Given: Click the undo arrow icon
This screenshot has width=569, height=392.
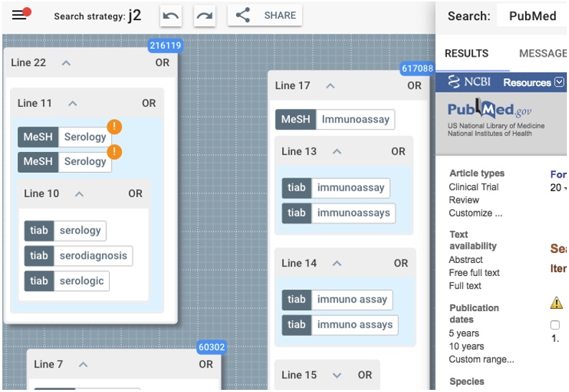Looking at the screenshot, I should pyautogui.click(x=171, y=15).
